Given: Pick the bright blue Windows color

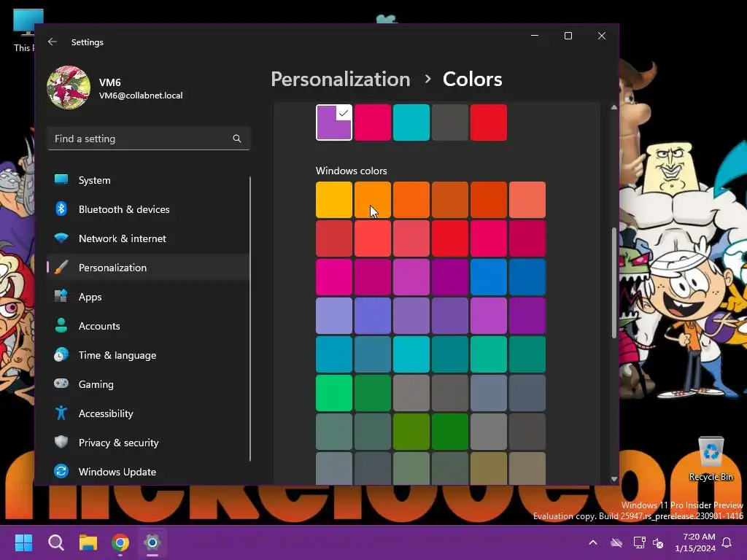Looking at the screenshot, I should (x=488, y=276).
